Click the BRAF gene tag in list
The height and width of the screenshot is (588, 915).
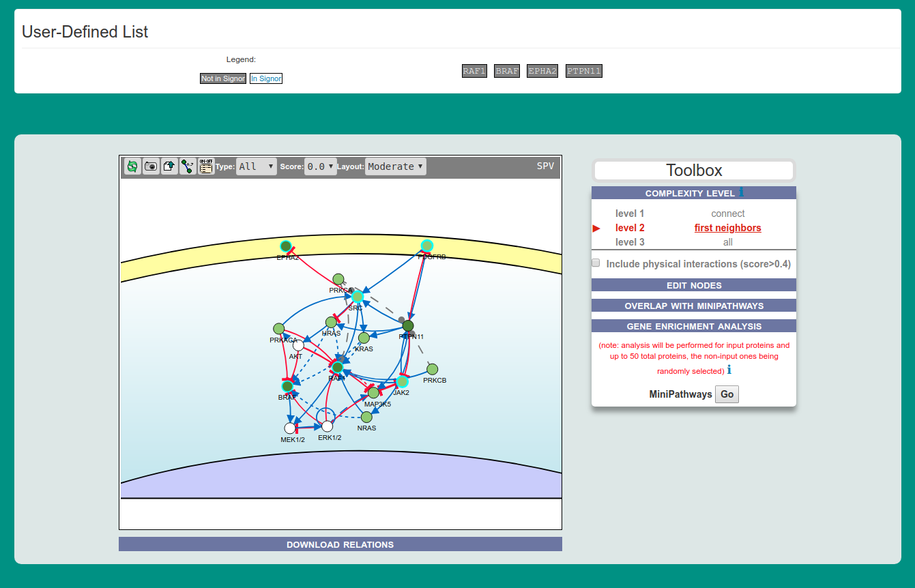coord(507,71)
